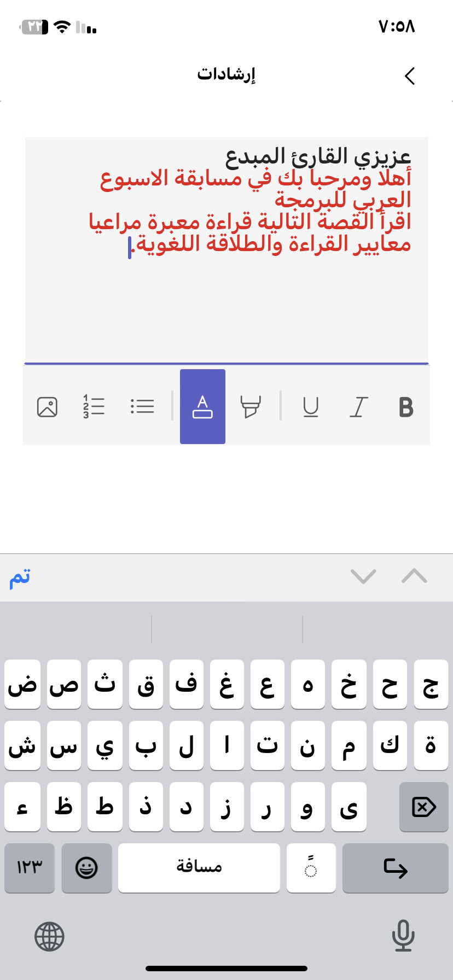This screenshot has height=980, width=453.
Task: Tap the backspace delete key
Action: click(423, 807)
